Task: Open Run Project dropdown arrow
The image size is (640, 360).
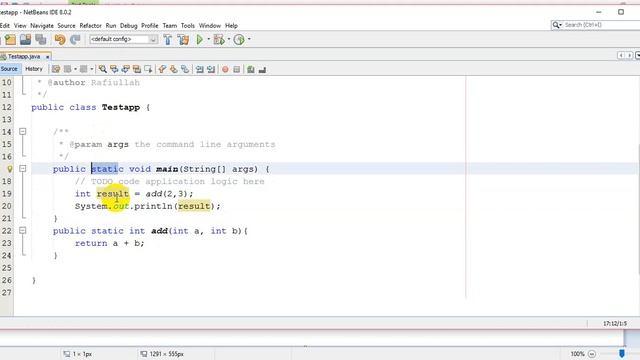Action: tap(209, 40)
